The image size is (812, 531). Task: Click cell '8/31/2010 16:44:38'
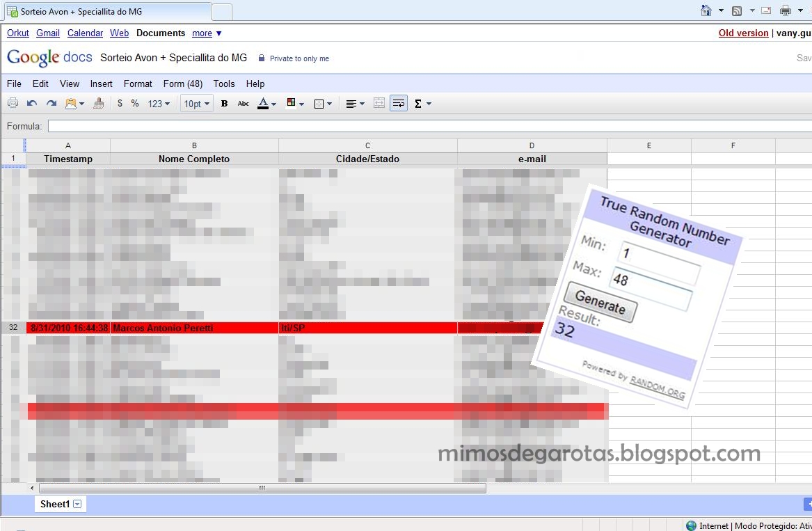coord(68,328)
